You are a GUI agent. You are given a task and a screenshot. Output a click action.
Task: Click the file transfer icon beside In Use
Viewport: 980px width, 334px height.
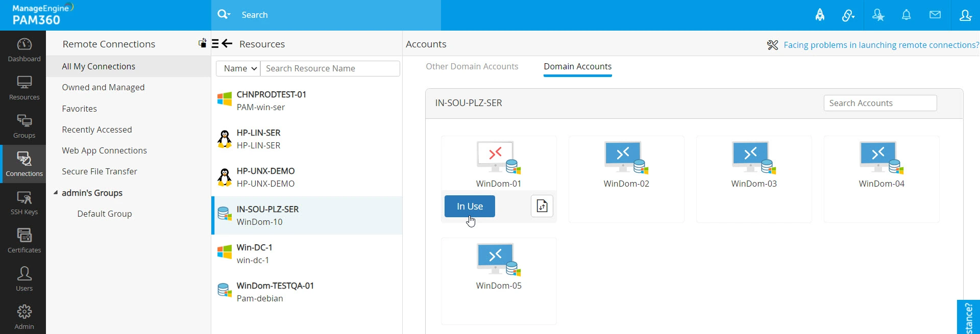pyautogui.click(x=542, y=207)
